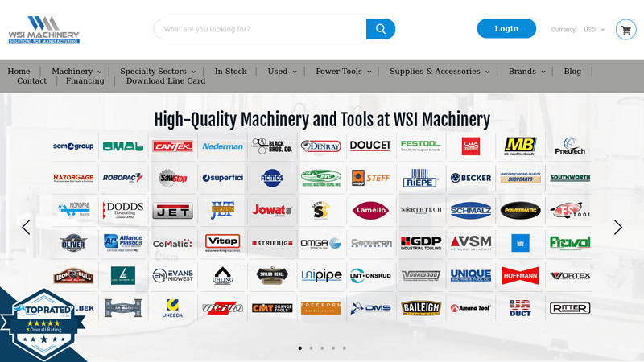Open the USD currency dropdown

click(594, 30)
